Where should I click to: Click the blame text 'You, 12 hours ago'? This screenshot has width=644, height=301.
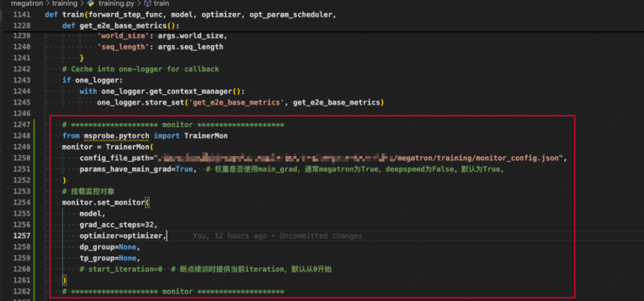coord(230,236)
